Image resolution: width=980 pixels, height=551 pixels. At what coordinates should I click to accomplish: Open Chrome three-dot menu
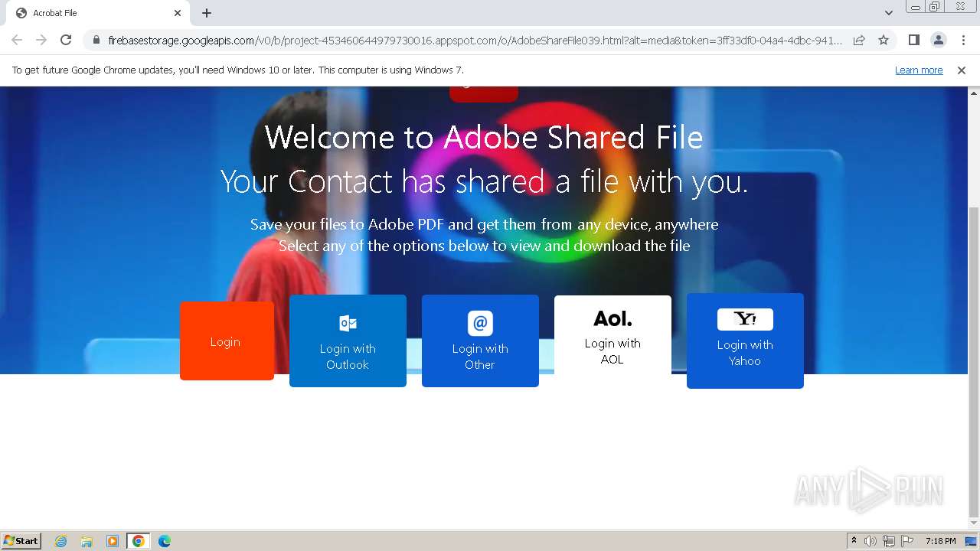coord(963,40)
